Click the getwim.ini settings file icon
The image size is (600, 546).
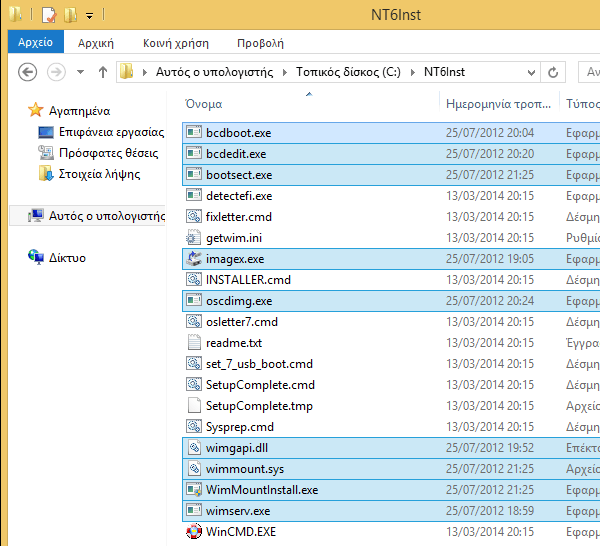click(x=194, y=238)
